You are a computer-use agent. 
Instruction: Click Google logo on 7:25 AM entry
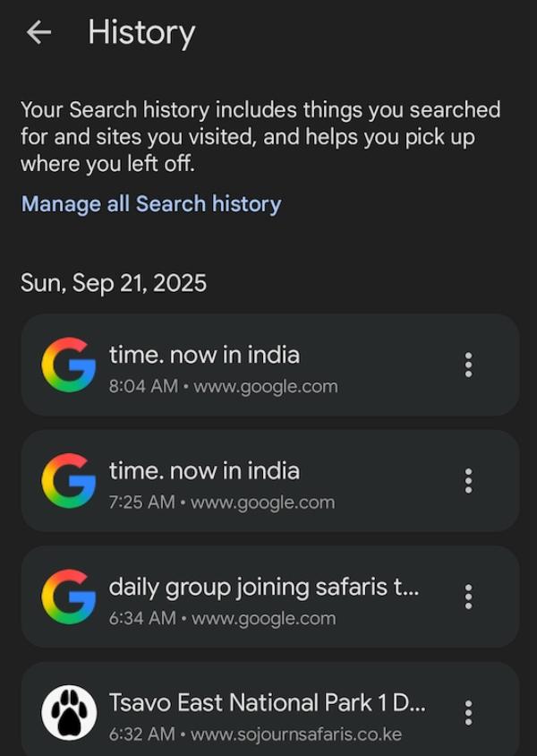pyautogui.click(x=68, y=481)
